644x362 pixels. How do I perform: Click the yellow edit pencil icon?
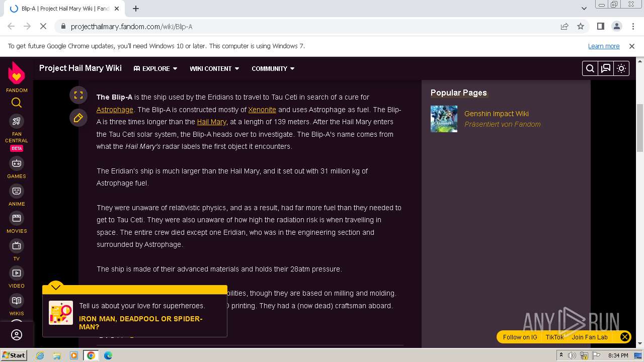click(x=78, y=118)
